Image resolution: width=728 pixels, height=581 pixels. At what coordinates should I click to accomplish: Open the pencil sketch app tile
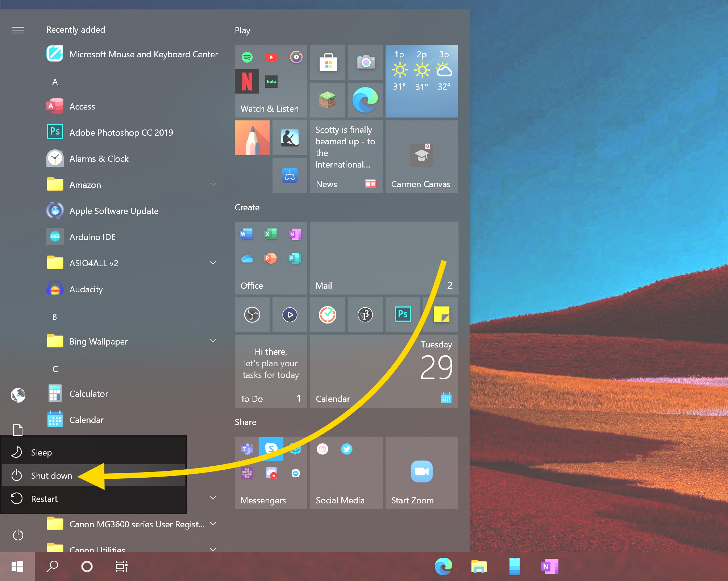[252, 138]
